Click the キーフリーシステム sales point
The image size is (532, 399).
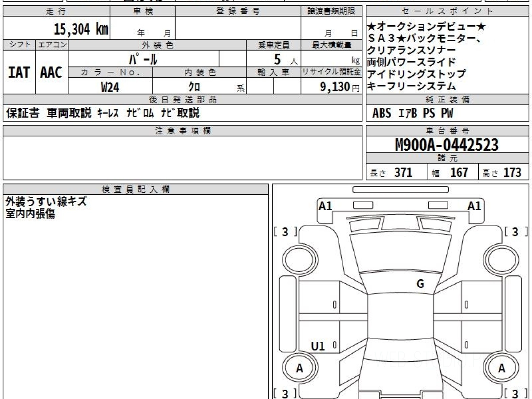coord(411,86)
